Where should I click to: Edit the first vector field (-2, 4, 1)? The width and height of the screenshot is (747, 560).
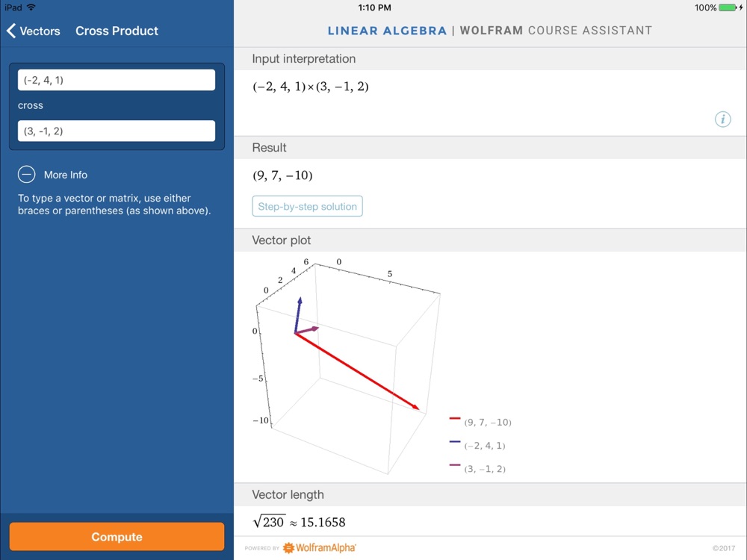pos(117,80)
